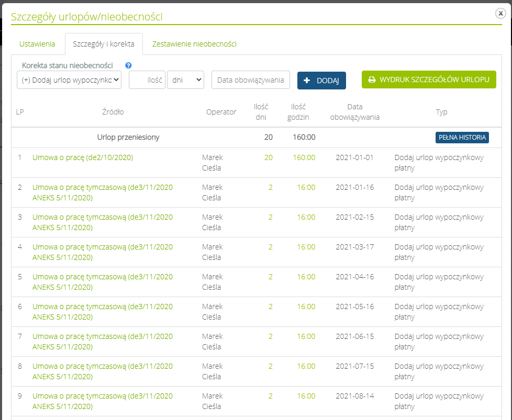Focus the Data obowiązywania date field
The image size is (512, 420).
click(x=250, y=80)
